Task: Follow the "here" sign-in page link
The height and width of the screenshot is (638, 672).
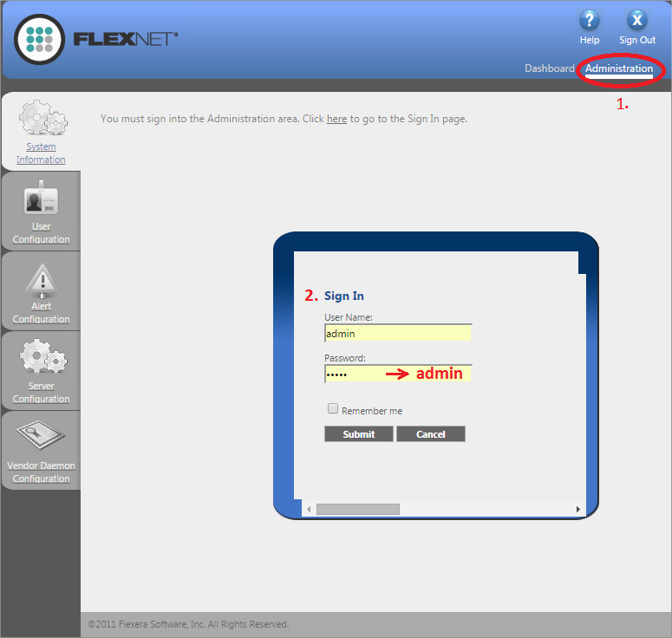Action: click(x=336, y=119)
